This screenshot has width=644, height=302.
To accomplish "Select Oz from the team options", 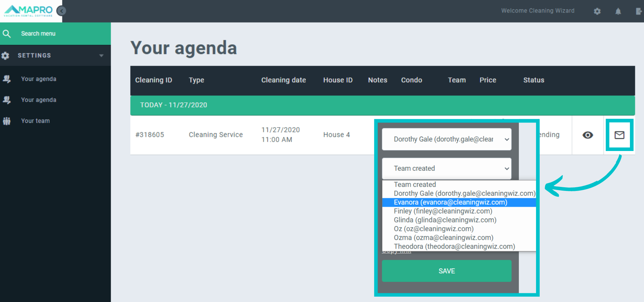I will pos(433,229).
